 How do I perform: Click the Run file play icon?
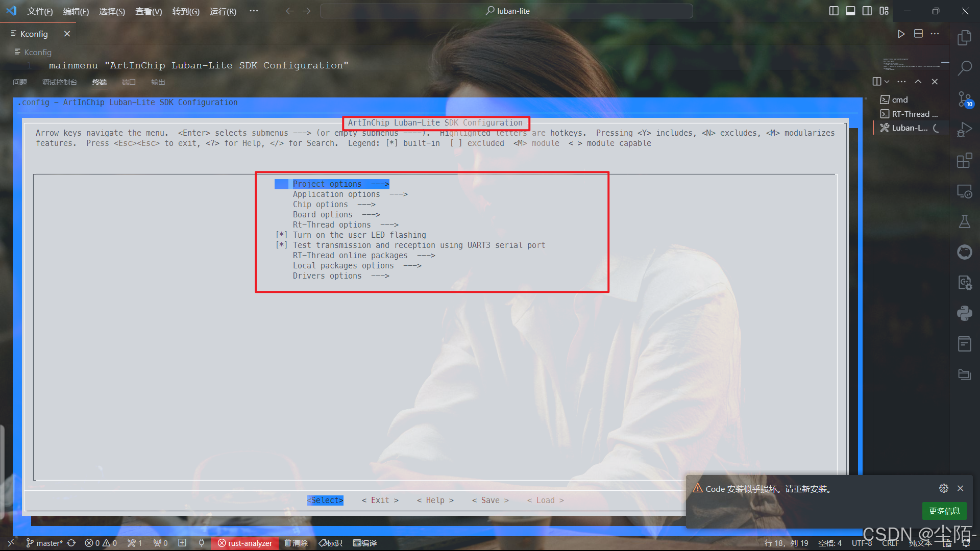901,34
